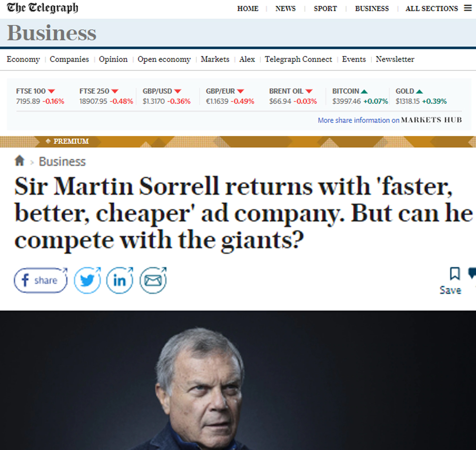The image size is (476, 450).
Task: Tweet this article via Twitter icon
Action: 87,280
